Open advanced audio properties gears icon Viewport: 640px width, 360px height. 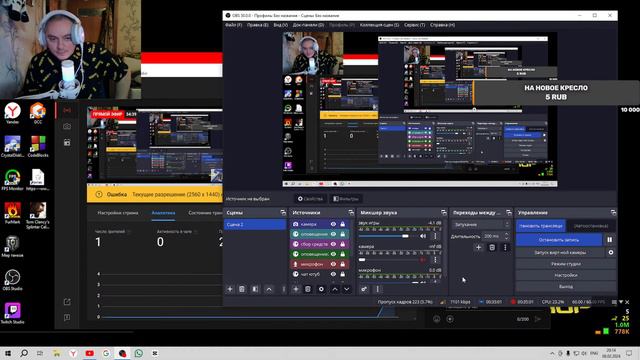coord(364,289)
